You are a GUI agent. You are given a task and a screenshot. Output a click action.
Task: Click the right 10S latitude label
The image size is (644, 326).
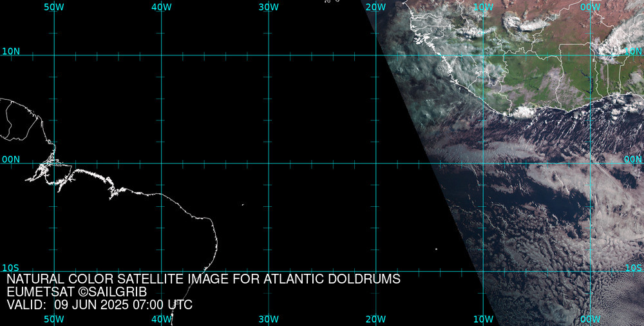633,268
